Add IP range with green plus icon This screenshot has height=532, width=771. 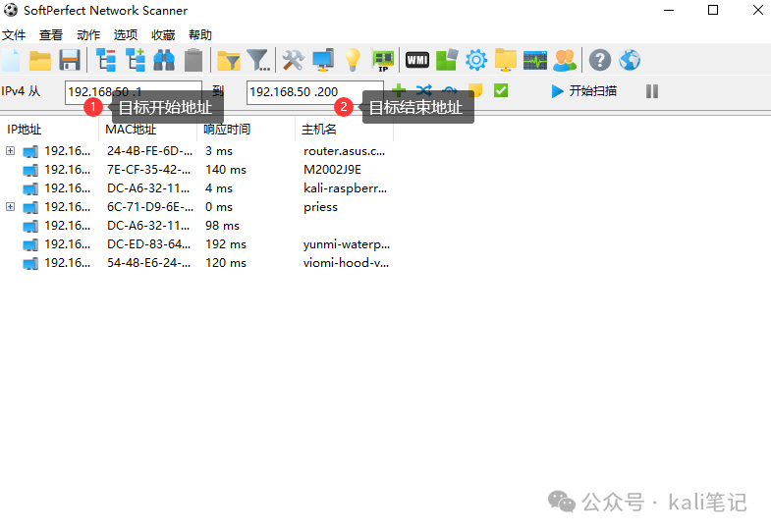(399, 90)
